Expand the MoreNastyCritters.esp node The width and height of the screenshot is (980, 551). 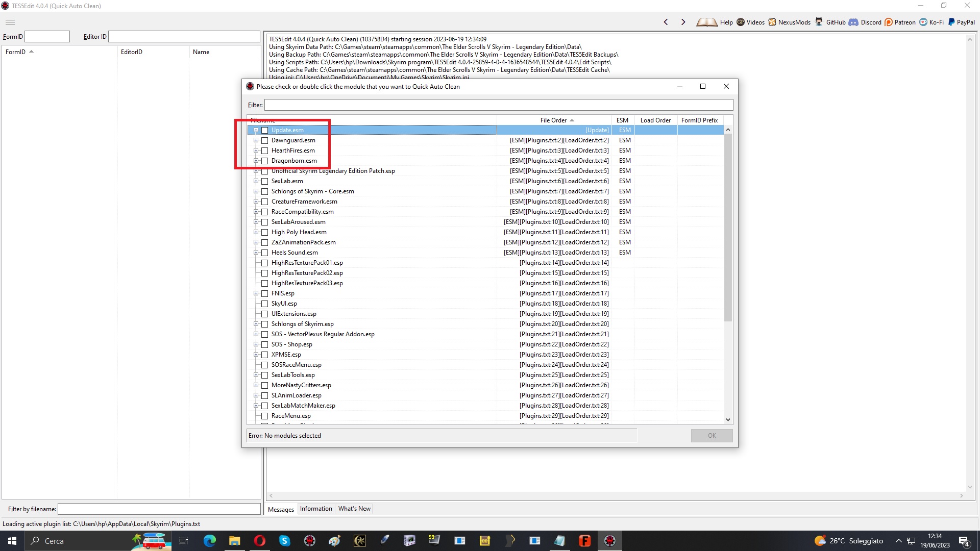point(256,385)
